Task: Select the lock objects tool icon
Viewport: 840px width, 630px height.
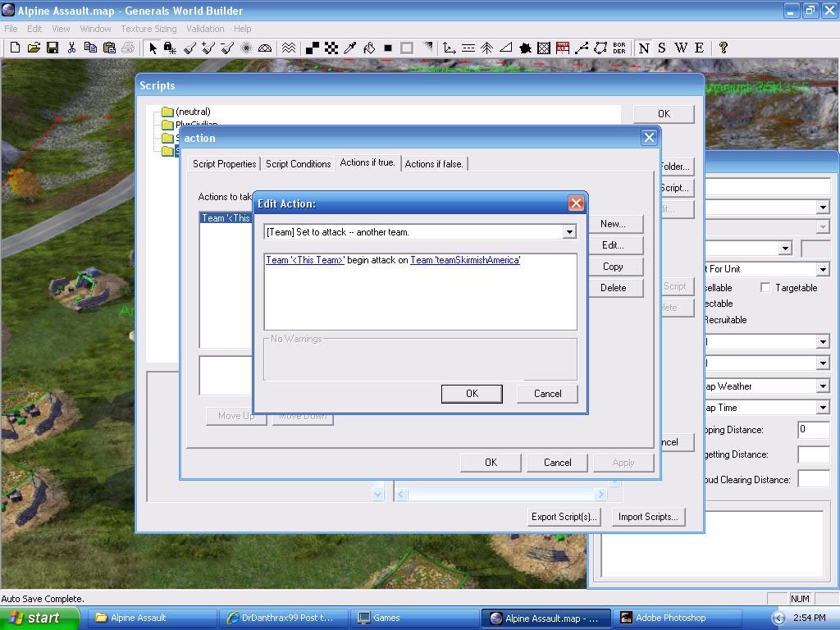Action: (171, 48)
